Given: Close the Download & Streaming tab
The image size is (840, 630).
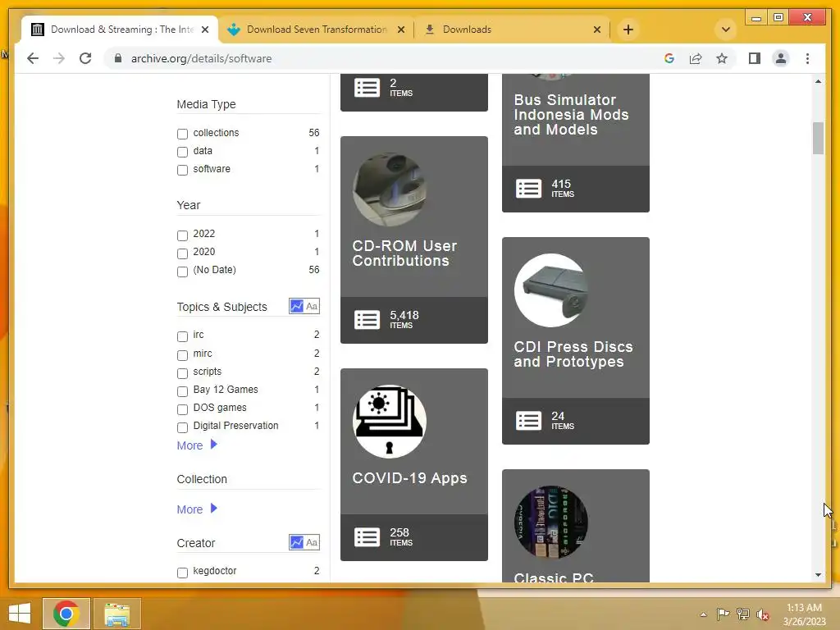Looking at the screenshot, I should pos(204,30).
